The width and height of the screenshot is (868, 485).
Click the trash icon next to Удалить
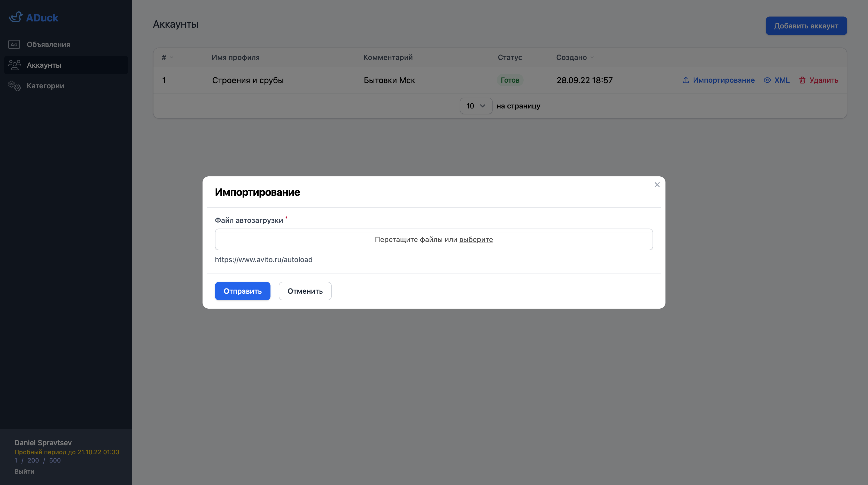[x=802, y=80]
